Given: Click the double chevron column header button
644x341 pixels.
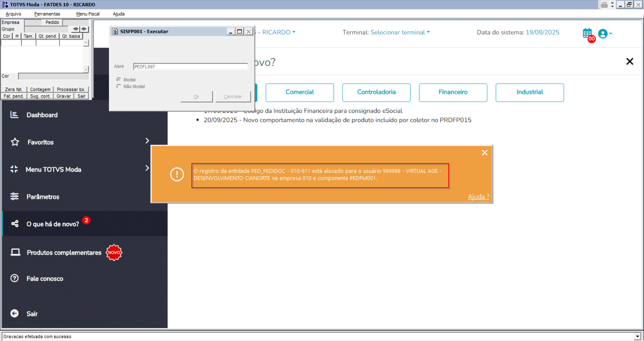Looking at the screenshot, I should [17, 36].
